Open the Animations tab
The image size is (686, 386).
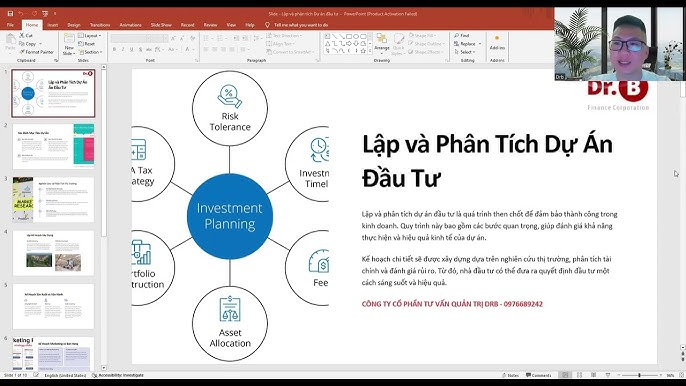click(x=130, y=25)
